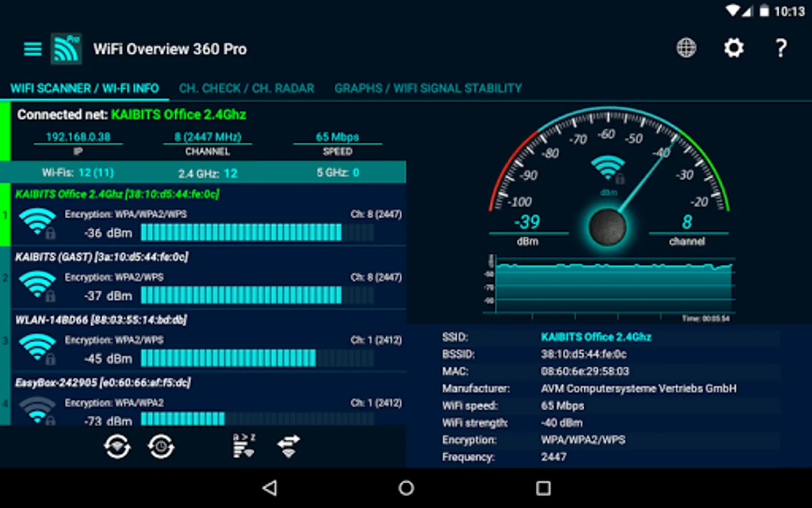The width and height of the screenshot is (812, 508).
Task: Switch to WIFI SCANNER / WI-FI INFO tab
Action: point(85,89)
